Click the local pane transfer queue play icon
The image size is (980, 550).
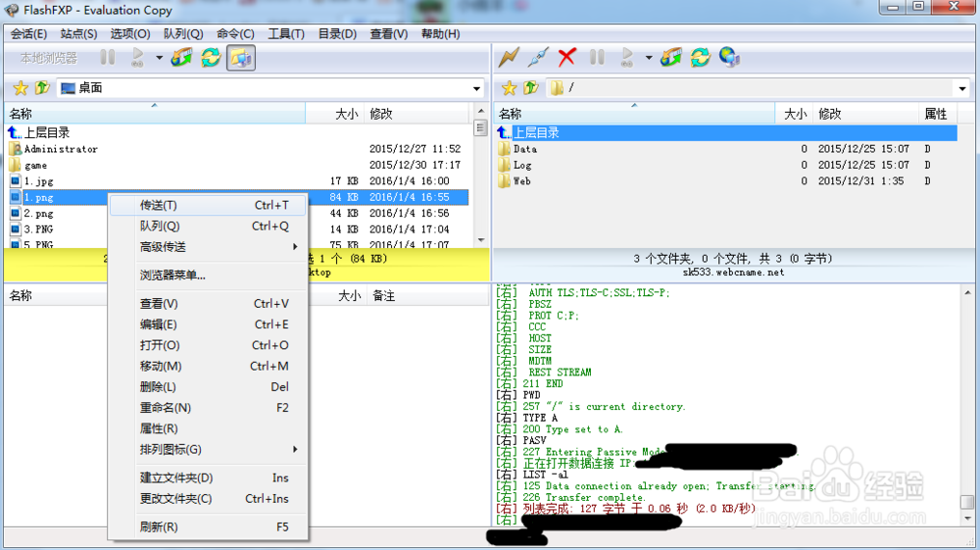[x=137, y=58]
